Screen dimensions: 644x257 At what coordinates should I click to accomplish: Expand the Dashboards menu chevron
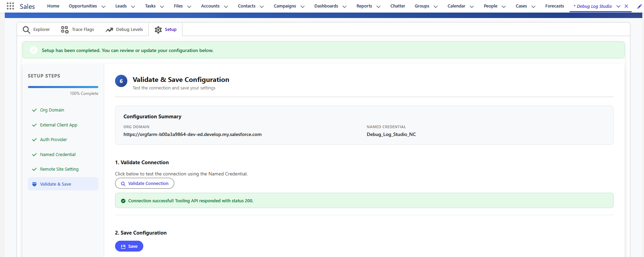pos(344,6)
